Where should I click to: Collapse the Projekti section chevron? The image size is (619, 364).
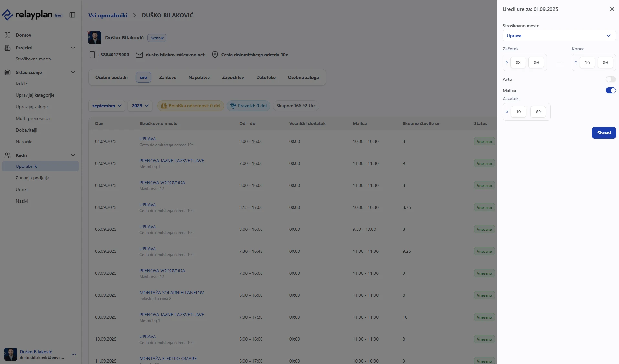click(73, 48)
